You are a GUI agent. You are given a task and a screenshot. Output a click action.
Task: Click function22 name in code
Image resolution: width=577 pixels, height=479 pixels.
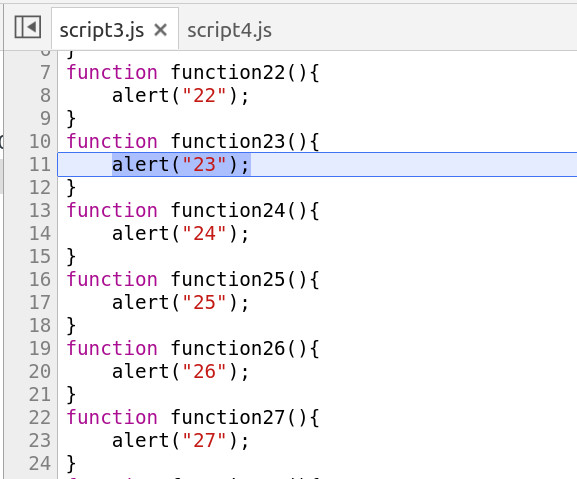(228, 72)
